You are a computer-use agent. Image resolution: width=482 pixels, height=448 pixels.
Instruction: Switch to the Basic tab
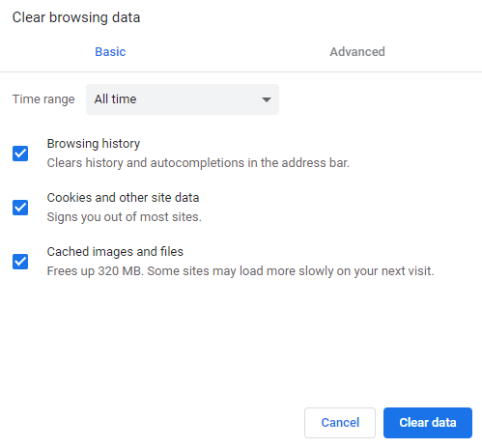tap(110, 52)
